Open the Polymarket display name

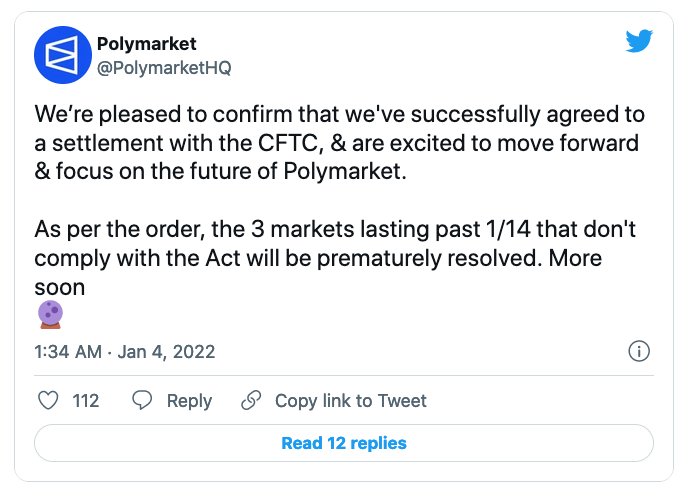coord(146,44)
